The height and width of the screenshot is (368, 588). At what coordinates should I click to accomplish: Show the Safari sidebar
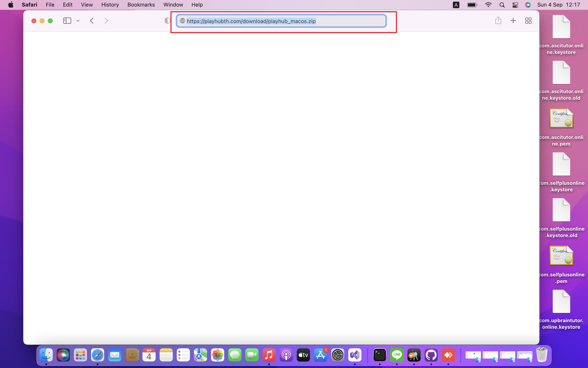[x=67, y=21]
